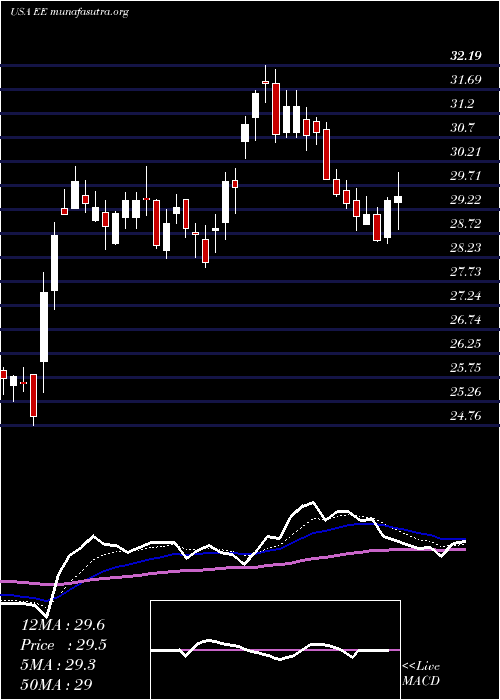Viewport: 500px width, 700px height.
Task: Click the 30.7 price axis label
Action: [x=463, y=128]
